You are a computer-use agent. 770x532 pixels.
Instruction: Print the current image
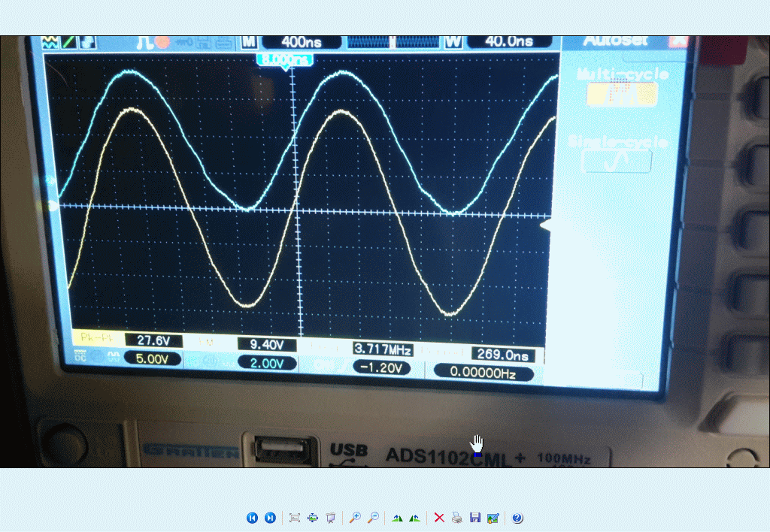tap(456, 518)
